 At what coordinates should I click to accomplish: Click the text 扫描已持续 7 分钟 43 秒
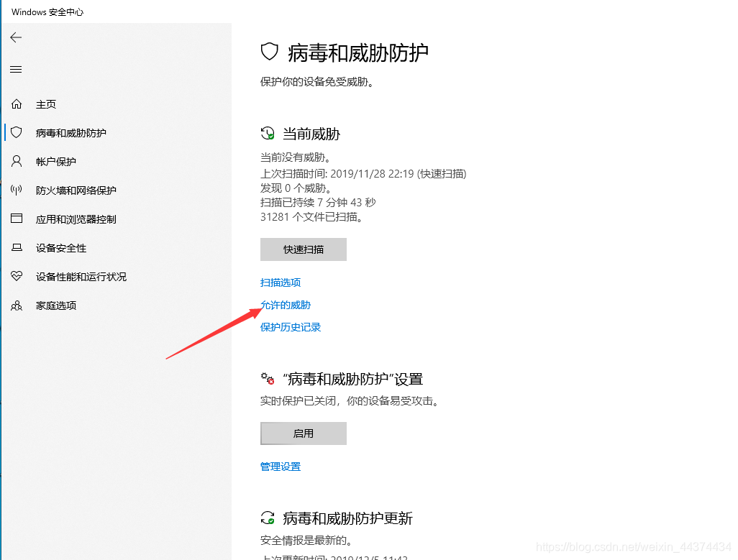318,203
